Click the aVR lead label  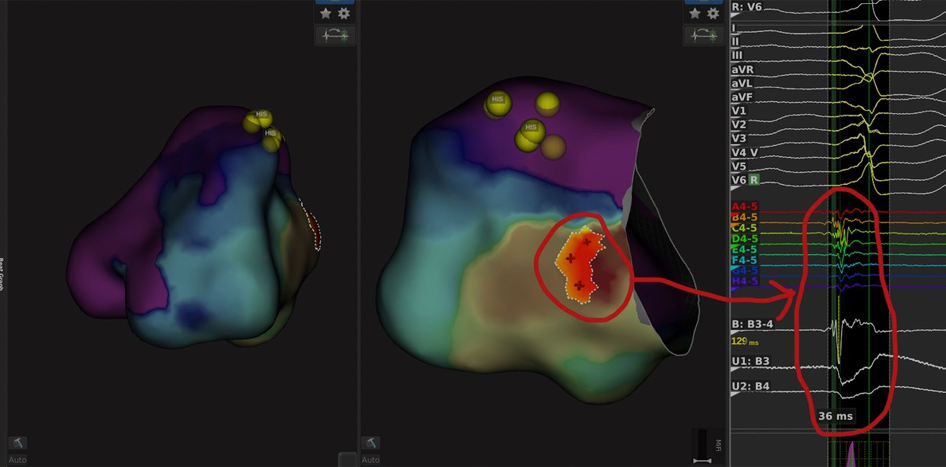(x=743, y=69)
